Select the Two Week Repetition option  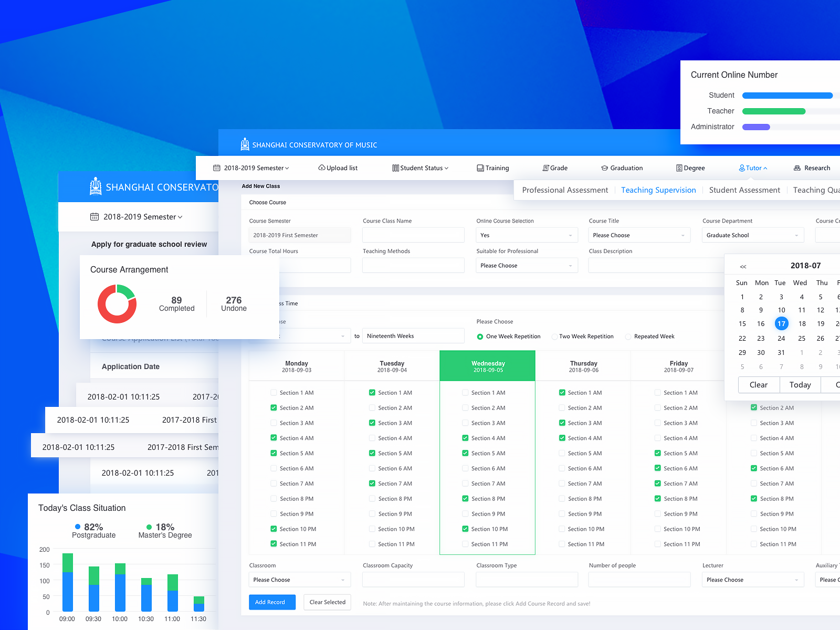point(554,336)
